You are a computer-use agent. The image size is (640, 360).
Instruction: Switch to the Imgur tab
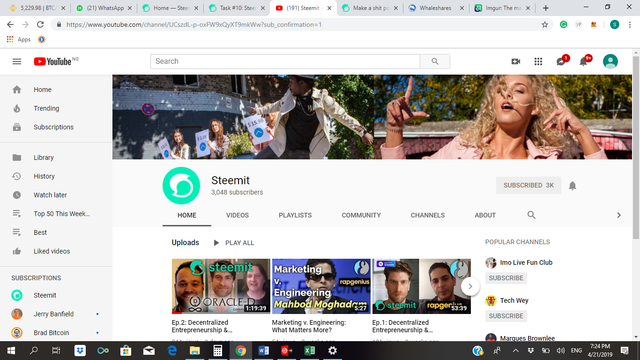[502, 8]
